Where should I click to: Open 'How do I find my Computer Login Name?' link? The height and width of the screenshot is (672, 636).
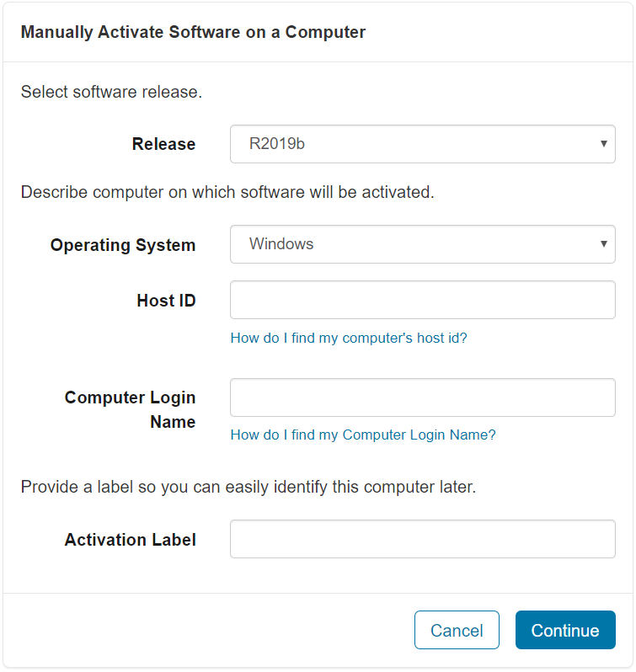(363, 435)
